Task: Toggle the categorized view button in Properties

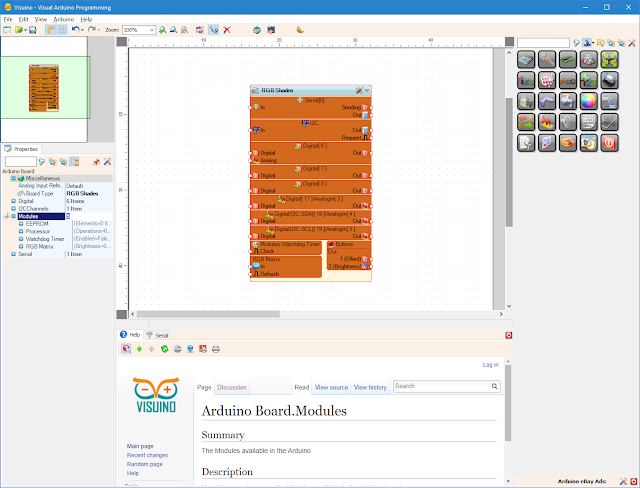Action: click(74, 162)
